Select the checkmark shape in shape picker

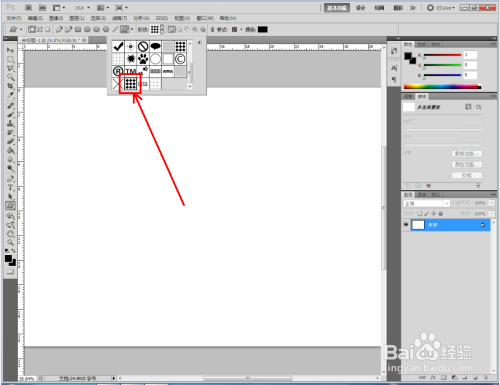click(118, 46)
